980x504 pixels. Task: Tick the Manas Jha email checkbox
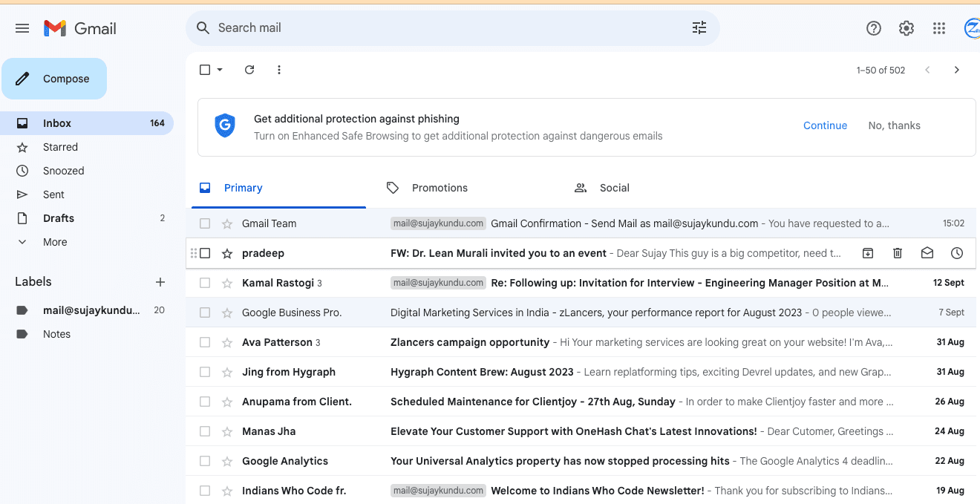[205, 431]
